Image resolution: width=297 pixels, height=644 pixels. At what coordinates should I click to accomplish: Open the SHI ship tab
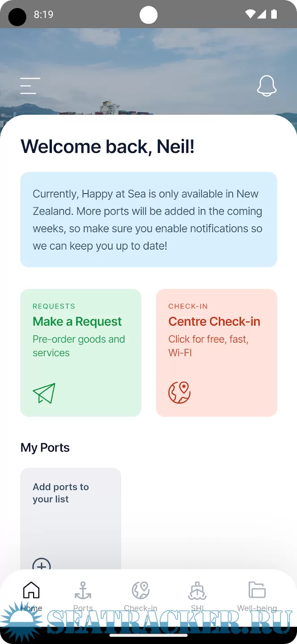197,595
